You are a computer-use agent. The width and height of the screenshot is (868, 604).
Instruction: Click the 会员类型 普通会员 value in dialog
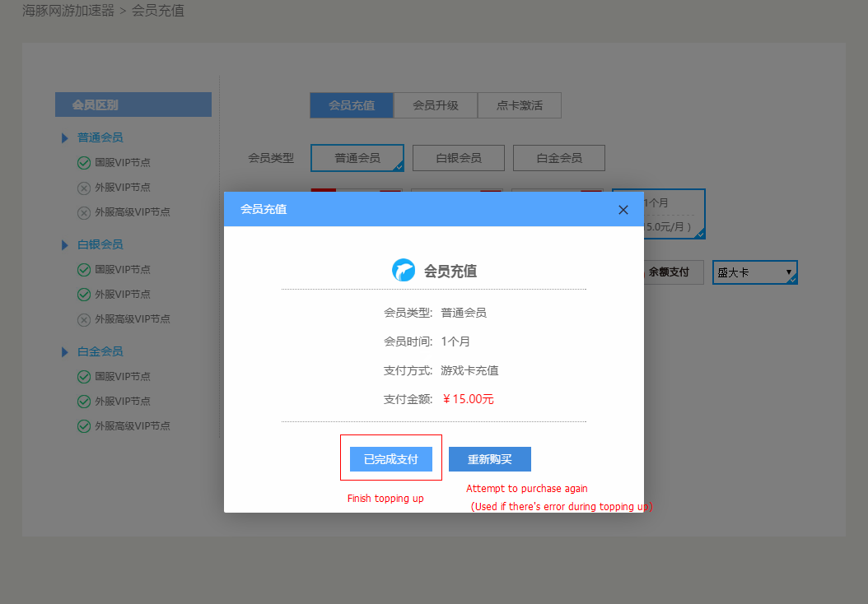click(464, 313)
